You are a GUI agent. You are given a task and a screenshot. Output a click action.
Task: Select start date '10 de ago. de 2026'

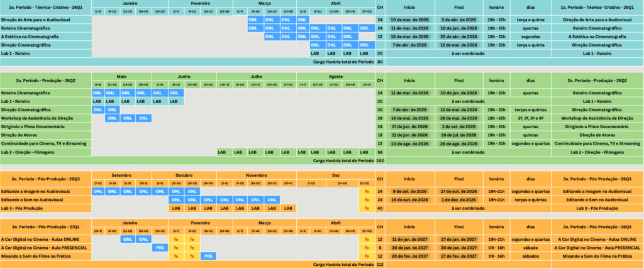409,143
